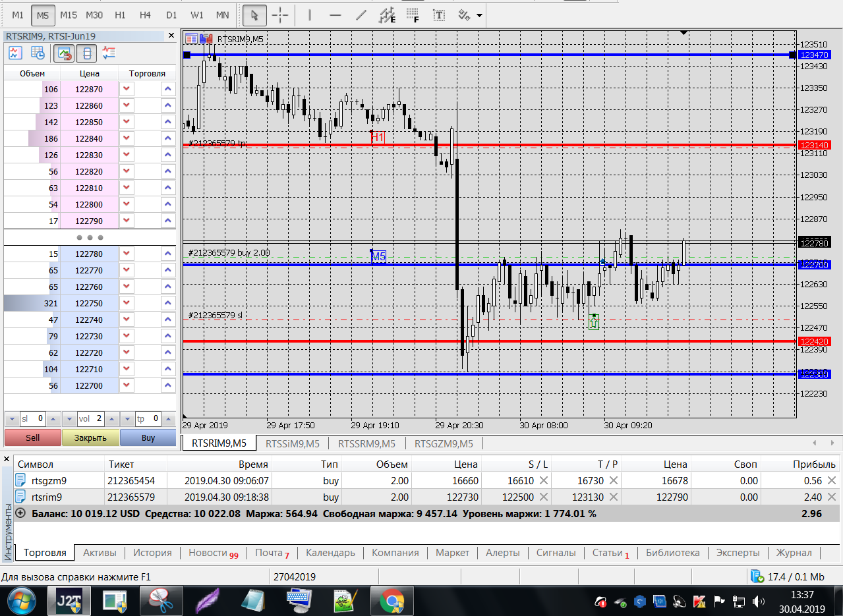
Task: Open tick chart icon in depth panel
Action: (15, 53)
